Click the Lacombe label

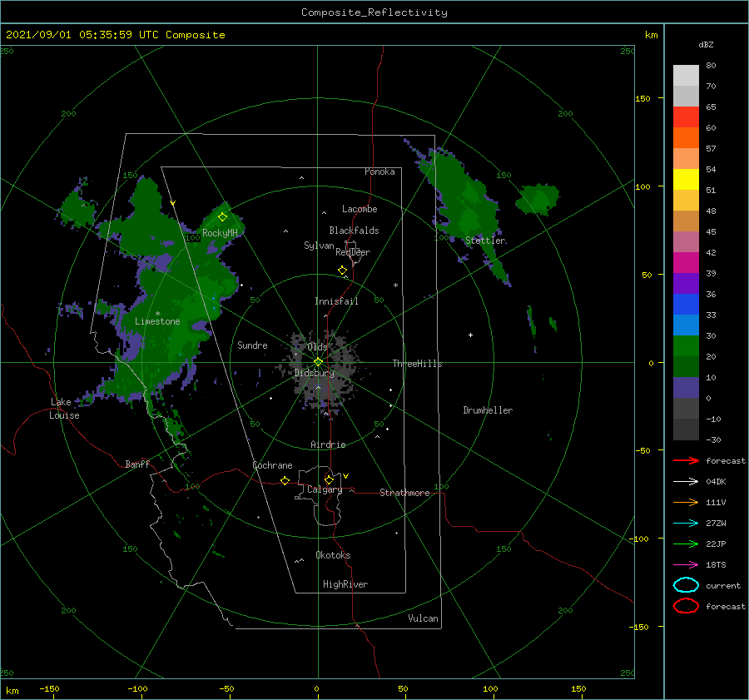[360, 209]
